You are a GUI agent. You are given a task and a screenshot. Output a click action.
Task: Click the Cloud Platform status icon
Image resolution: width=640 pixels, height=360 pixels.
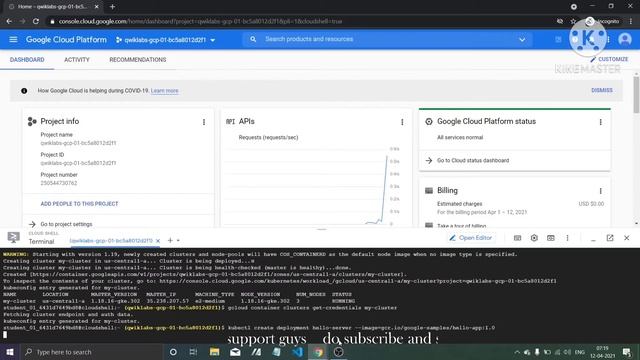[x=429, y=121]
